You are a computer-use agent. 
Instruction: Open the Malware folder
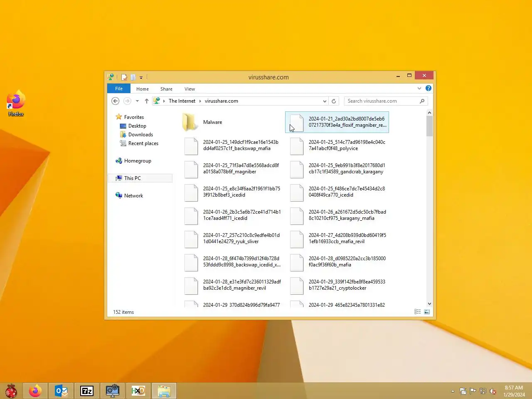tap(202, 122)
